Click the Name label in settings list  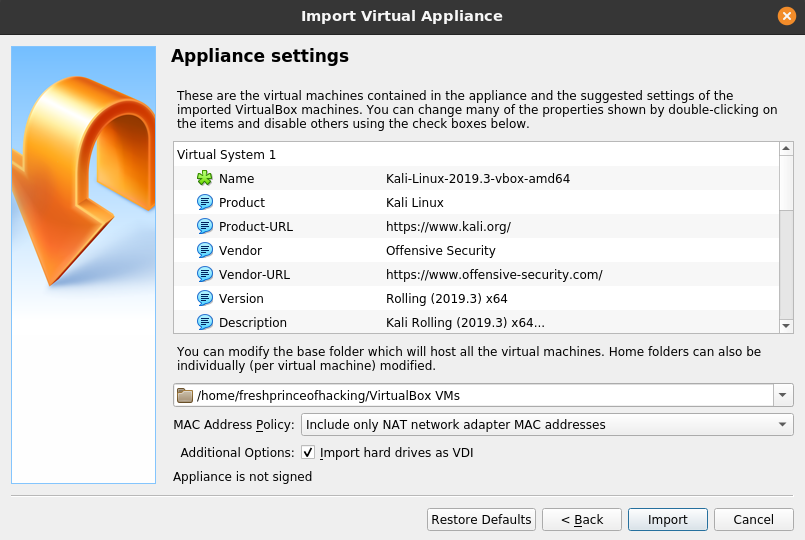point(236,179)
